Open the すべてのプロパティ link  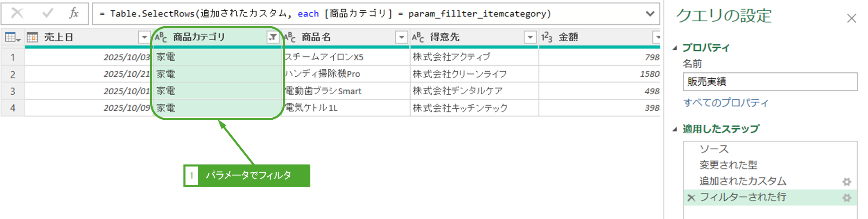(x=726, y=103)
